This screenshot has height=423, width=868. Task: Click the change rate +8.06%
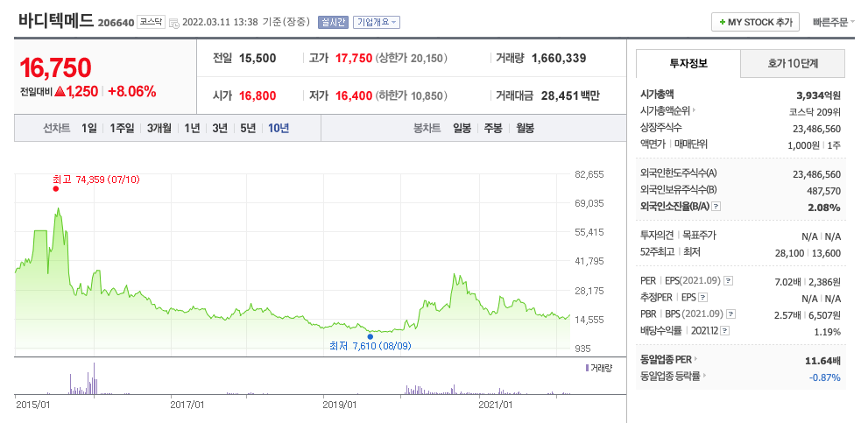(131, 92)
